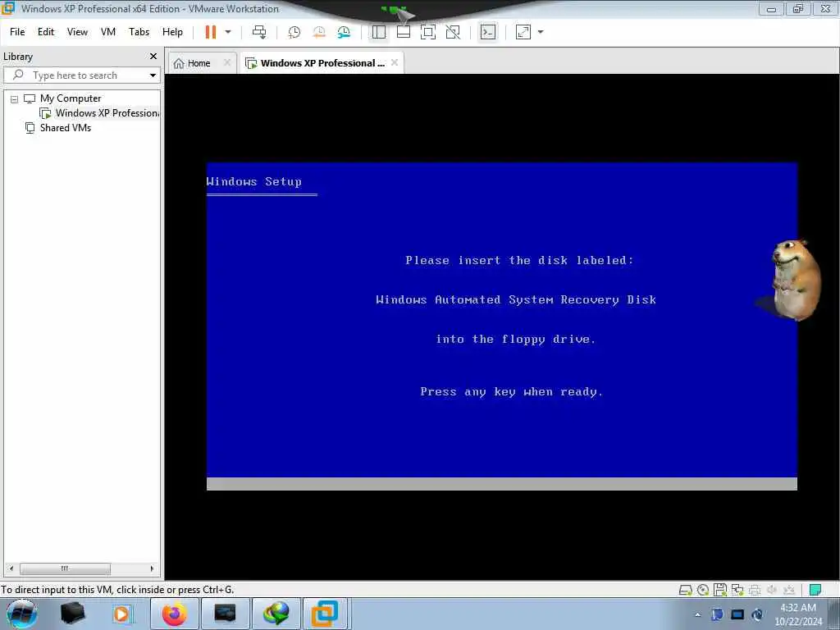Open the media player taskbar icon
Viewport: 840px width, 630px height.
pyautogui.click(x=122, y=614)
